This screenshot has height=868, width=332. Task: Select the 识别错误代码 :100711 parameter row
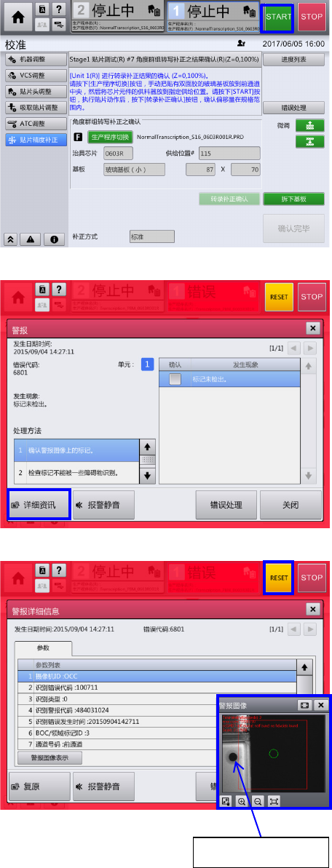[x=157, y=687]
